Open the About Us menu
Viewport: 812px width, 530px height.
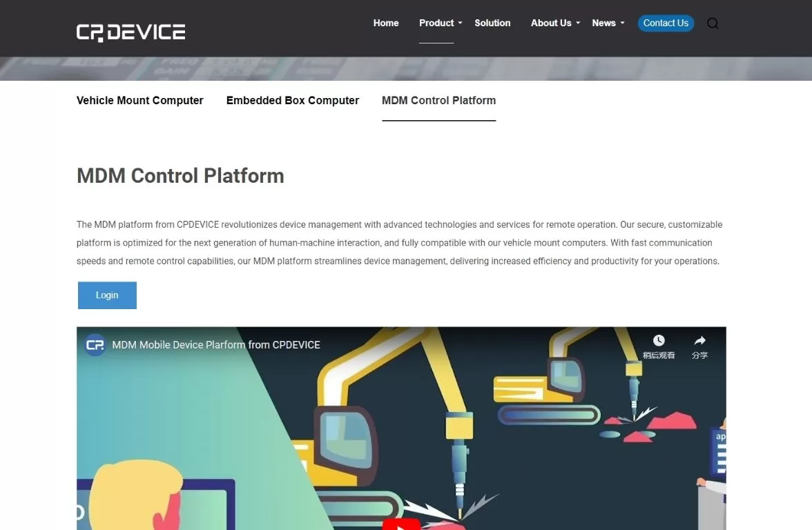click(x=551, y=23)
